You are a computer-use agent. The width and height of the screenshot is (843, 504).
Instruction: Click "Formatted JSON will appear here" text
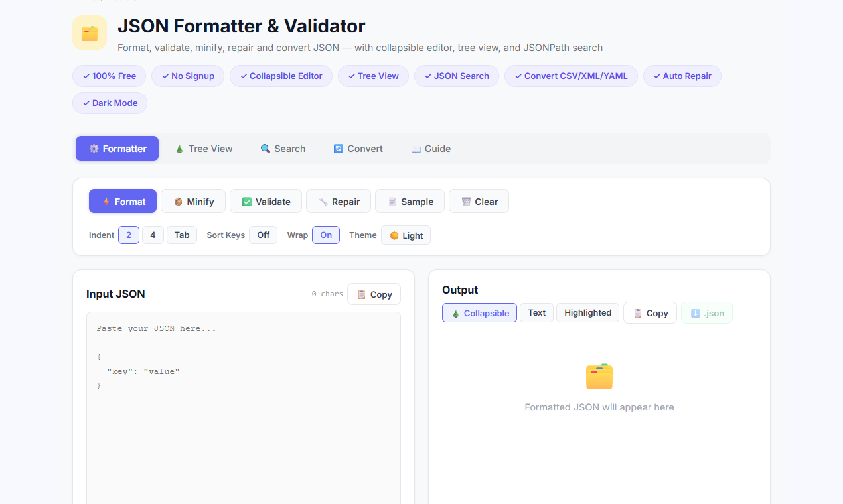tap(599, 407)
